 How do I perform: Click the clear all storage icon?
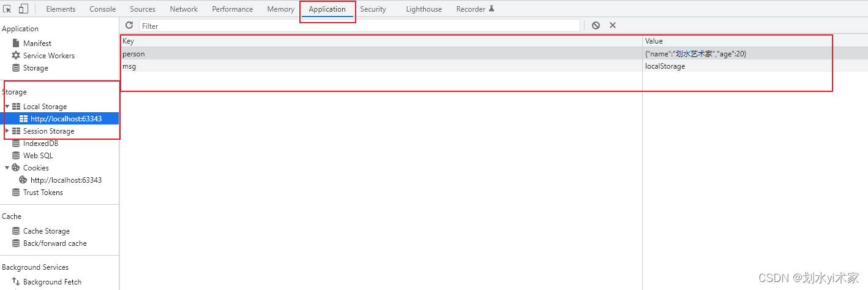point(596,25)
